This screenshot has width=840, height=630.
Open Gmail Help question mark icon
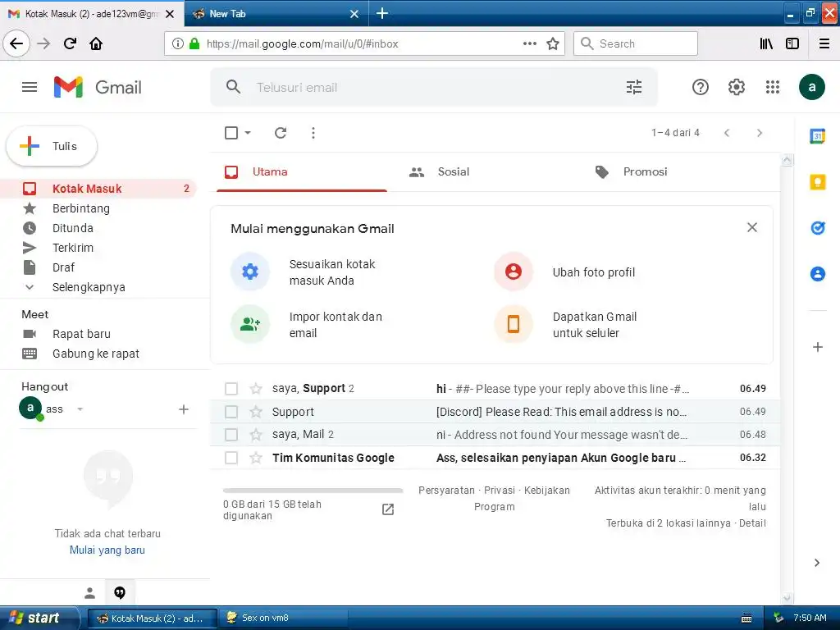point(701,87)
